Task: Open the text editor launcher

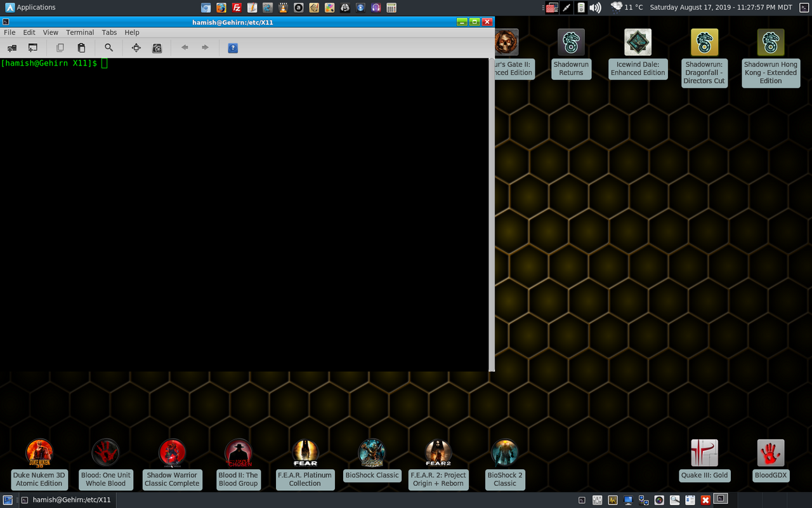Action: point(252,8)
